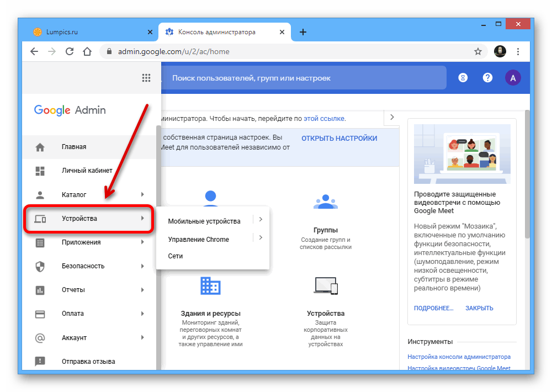Open Устройства laptop icon on dashboard

click(x=326, y=285)
